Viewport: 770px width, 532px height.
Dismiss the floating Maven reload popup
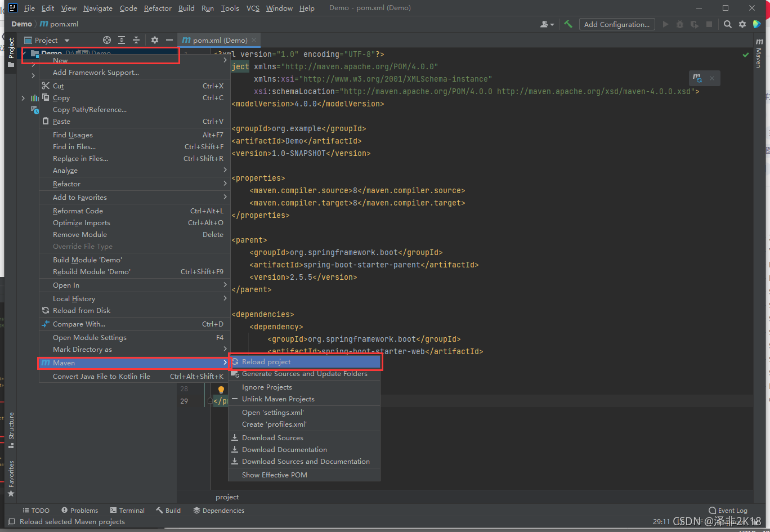(712, 78)
